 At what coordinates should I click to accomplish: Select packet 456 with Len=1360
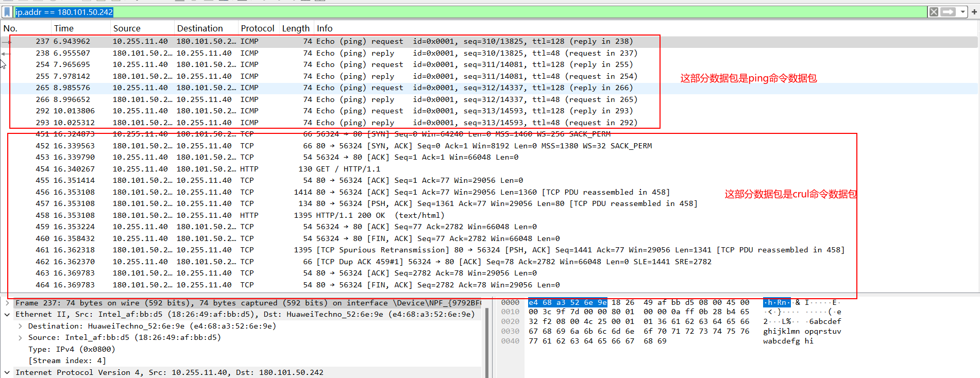488,192
